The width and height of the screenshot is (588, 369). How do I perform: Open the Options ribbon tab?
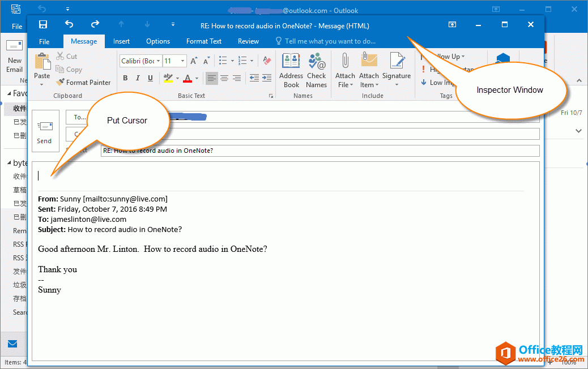pos(158,41)
